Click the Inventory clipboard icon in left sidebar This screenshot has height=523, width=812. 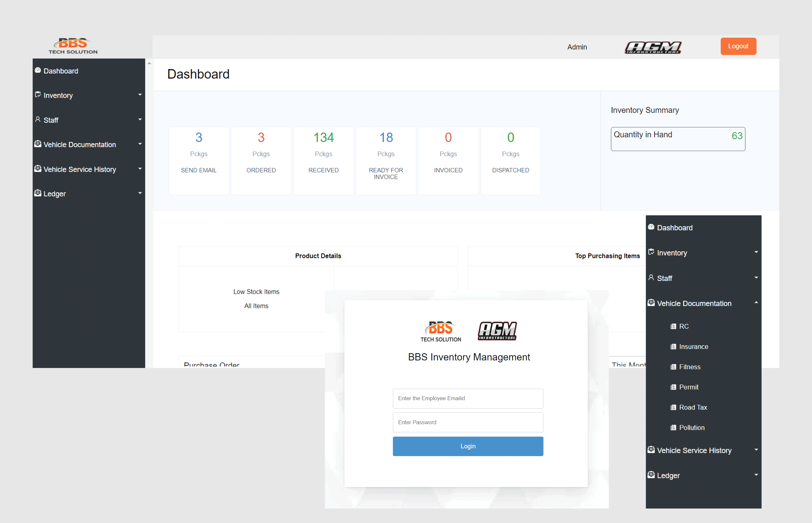pos(38,94)
